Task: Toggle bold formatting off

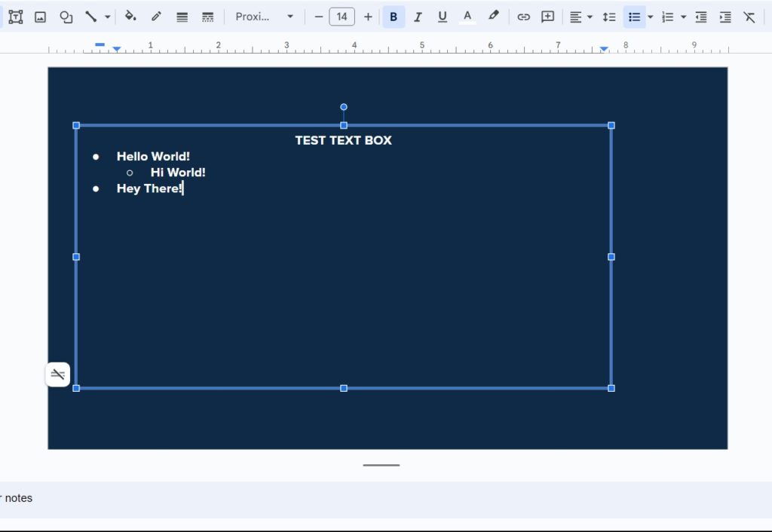Action: click(393, 16)
